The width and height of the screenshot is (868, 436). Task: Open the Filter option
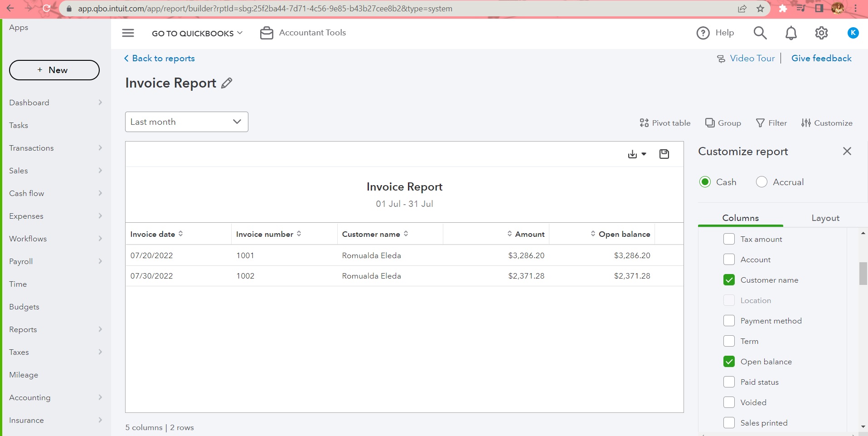[x=771, y=123]
